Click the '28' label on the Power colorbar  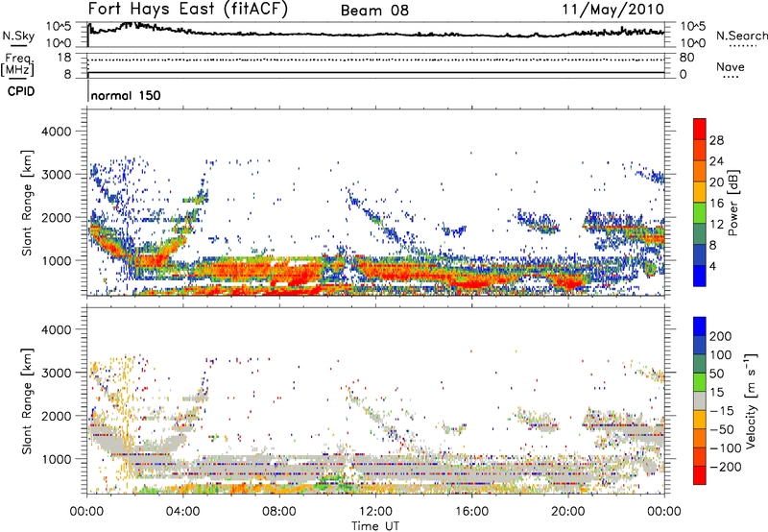pyautogui.click(x=716, y=140)
